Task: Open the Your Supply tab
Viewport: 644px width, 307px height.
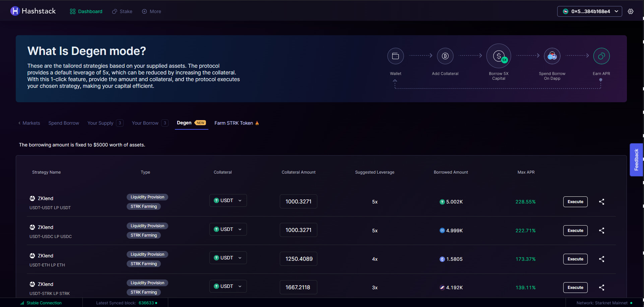Action: tap(105, 123)
